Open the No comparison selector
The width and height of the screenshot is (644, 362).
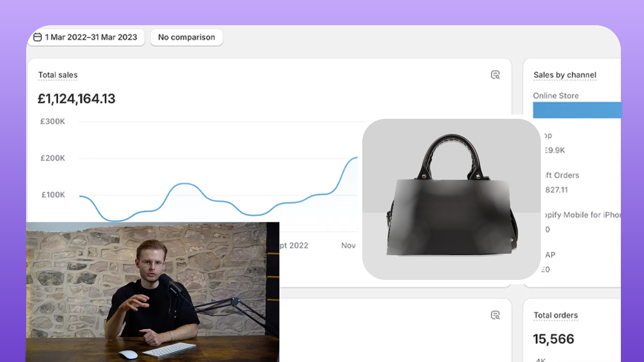click(x=186, y=37)
